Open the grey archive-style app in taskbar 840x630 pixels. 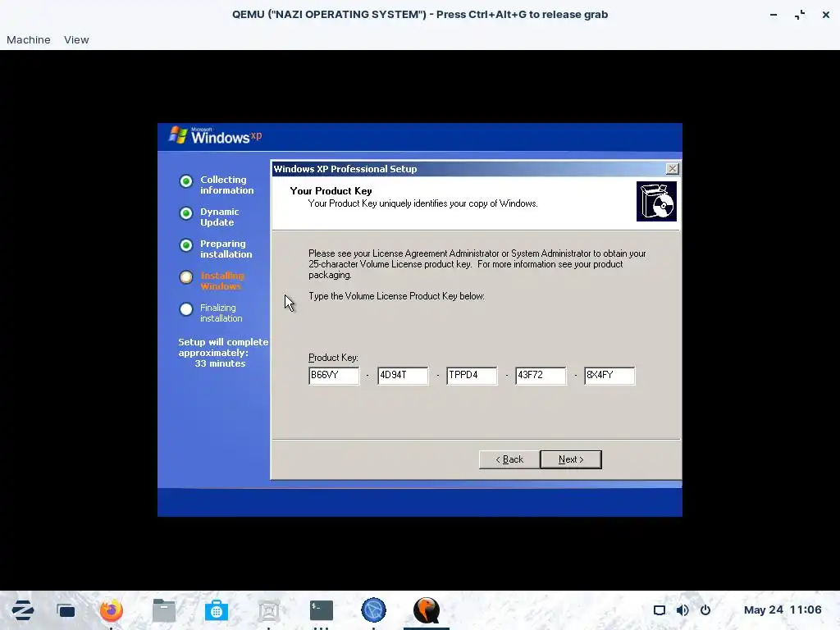click(x=269, y=610)
